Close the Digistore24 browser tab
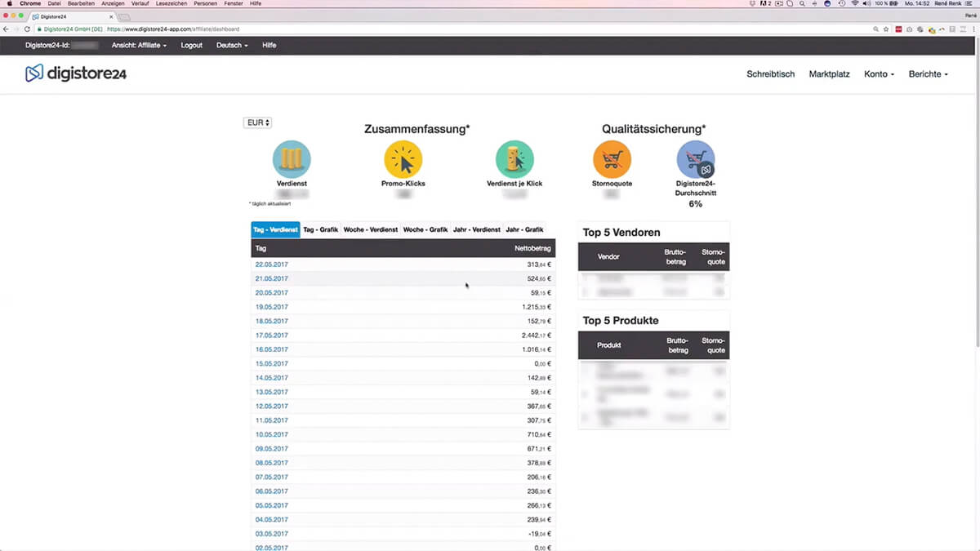Image resolution: width=980 pixels, height=551 pixels. [x=111, y=16]
